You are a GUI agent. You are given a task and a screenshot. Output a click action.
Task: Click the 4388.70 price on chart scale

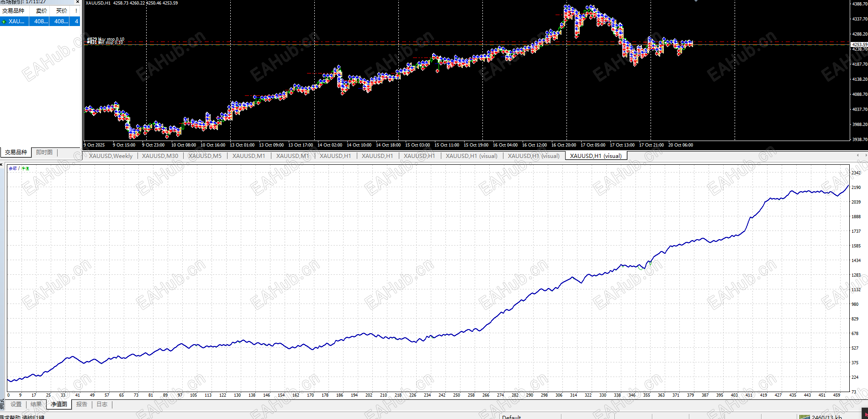tap(860, 4)
